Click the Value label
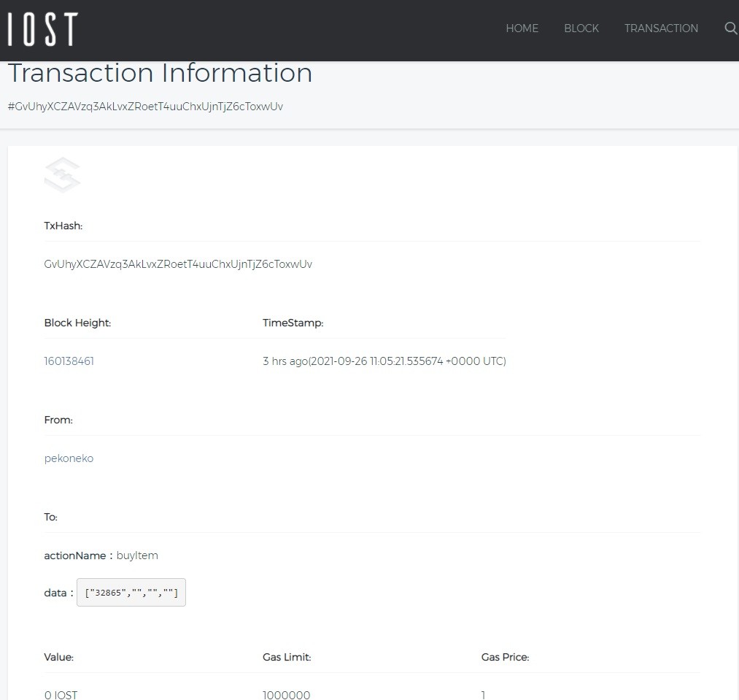The image size is (739, 700). 59,658
